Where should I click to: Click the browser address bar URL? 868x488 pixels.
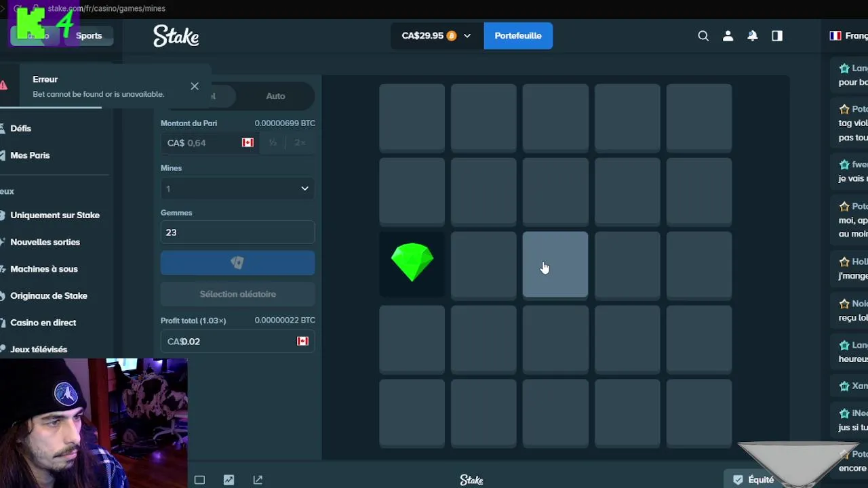click(106, 8)
